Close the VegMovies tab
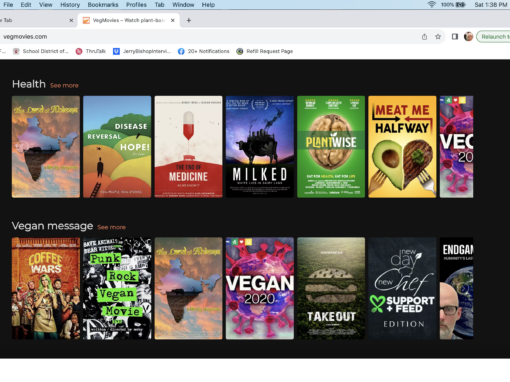The image size is (510, 382). [x=173, y=20]
